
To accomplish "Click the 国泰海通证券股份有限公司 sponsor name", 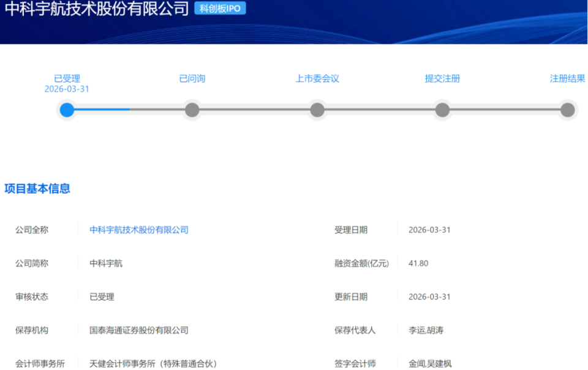I will 138,330.
